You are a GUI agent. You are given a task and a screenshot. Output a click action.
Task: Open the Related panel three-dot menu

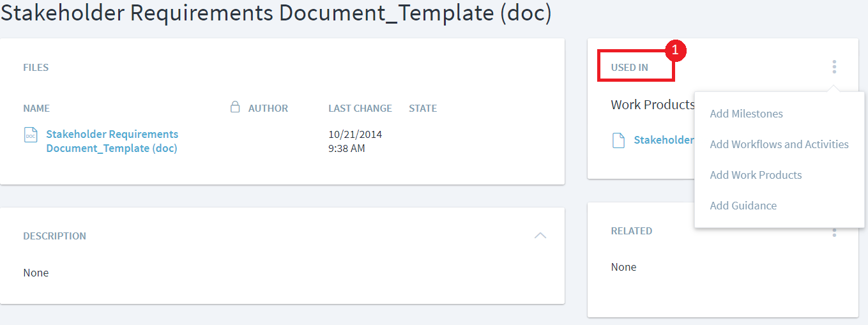coord(834,233)
